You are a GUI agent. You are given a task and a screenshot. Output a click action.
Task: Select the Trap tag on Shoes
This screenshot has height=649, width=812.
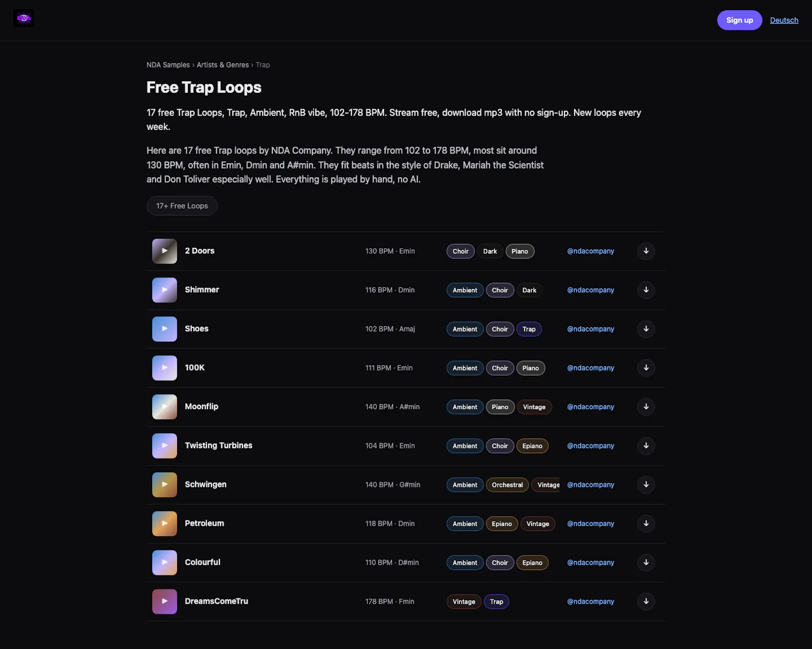[x=529, y=329]
